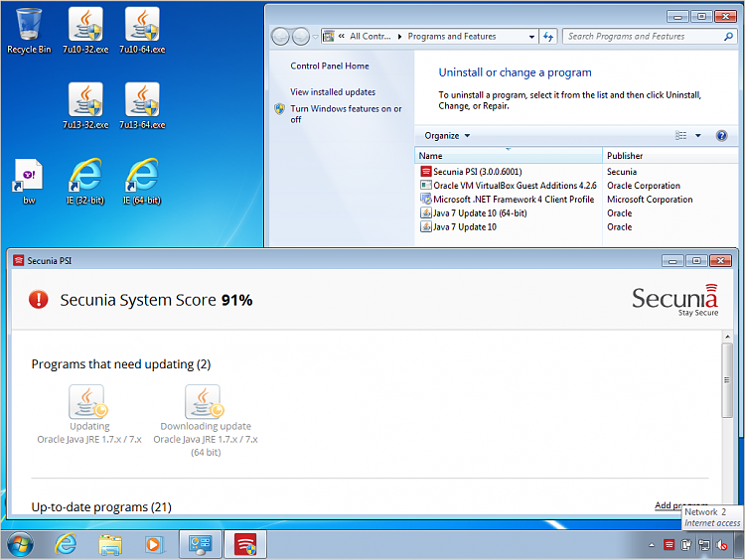The image size is (745, 560).
Task: Open the Help icon in Programs and Features
Action: [721, 136]
